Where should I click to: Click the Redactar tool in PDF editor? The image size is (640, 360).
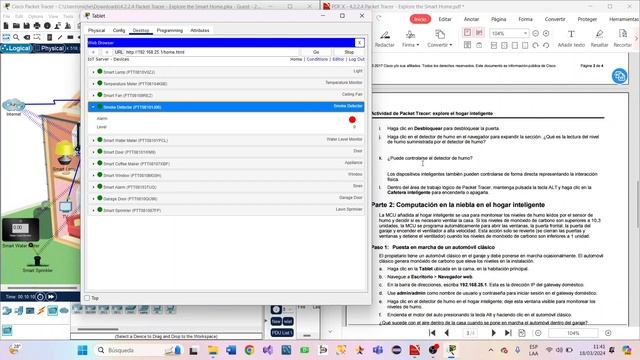pyautogui.click(x=384, y=39)
